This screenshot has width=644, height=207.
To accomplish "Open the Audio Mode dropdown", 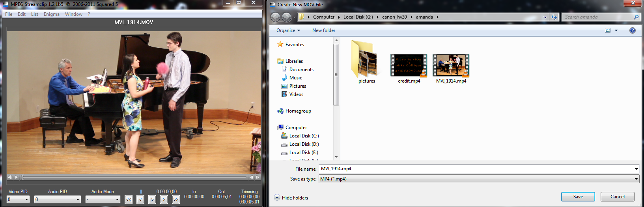I will (103, 199).
